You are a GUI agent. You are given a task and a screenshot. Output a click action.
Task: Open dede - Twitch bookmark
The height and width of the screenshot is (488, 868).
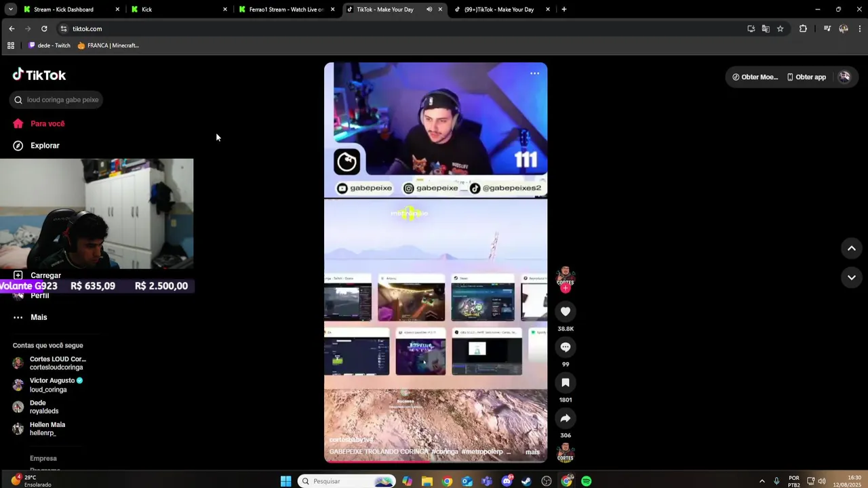pos(49,45)
